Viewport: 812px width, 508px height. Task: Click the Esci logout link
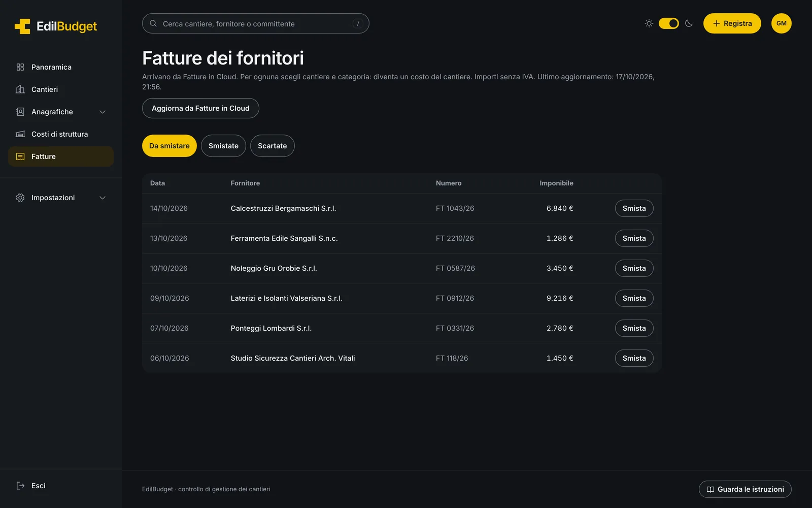[x=61, y=486]
